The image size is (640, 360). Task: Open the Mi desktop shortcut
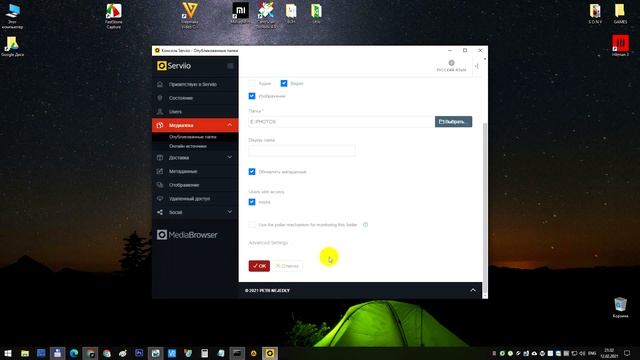[x=240, y=13]
